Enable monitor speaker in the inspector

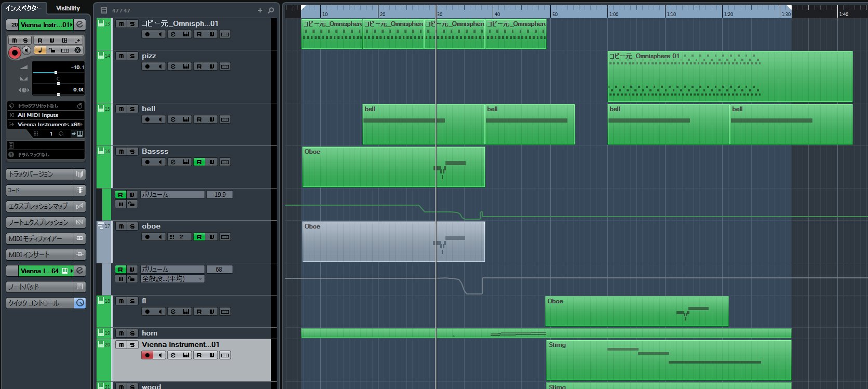pyautogui.click(x=26, y=50)
